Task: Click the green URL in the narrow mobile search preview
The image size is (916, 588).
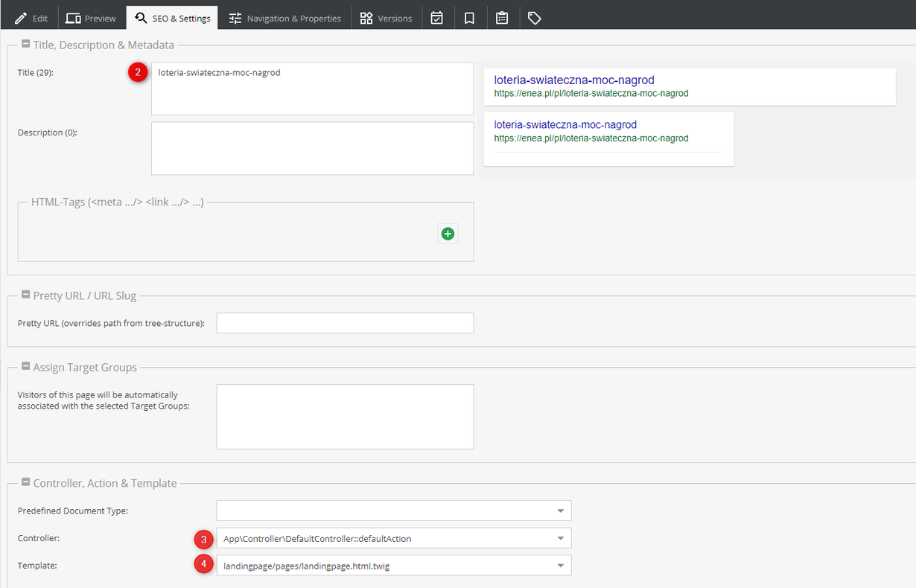Action: pos(591,138)
